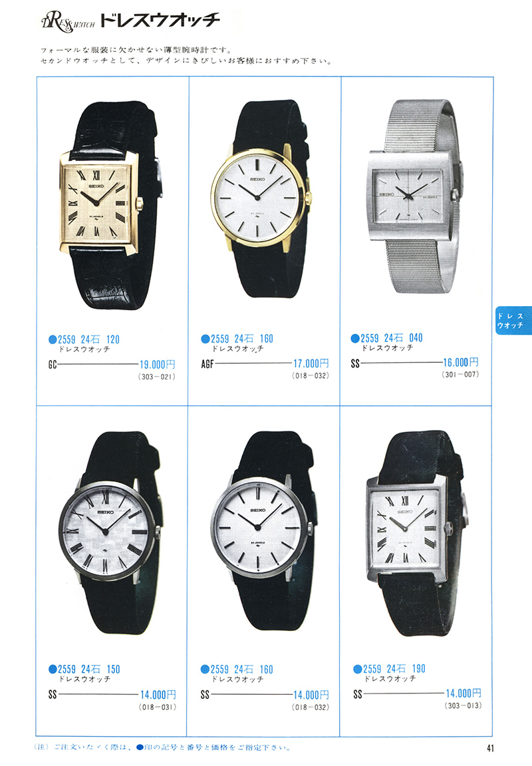Click the Dress Watch script logo
Image resolution: width=532 pixels, height=766 pixels.
point(67,22)
